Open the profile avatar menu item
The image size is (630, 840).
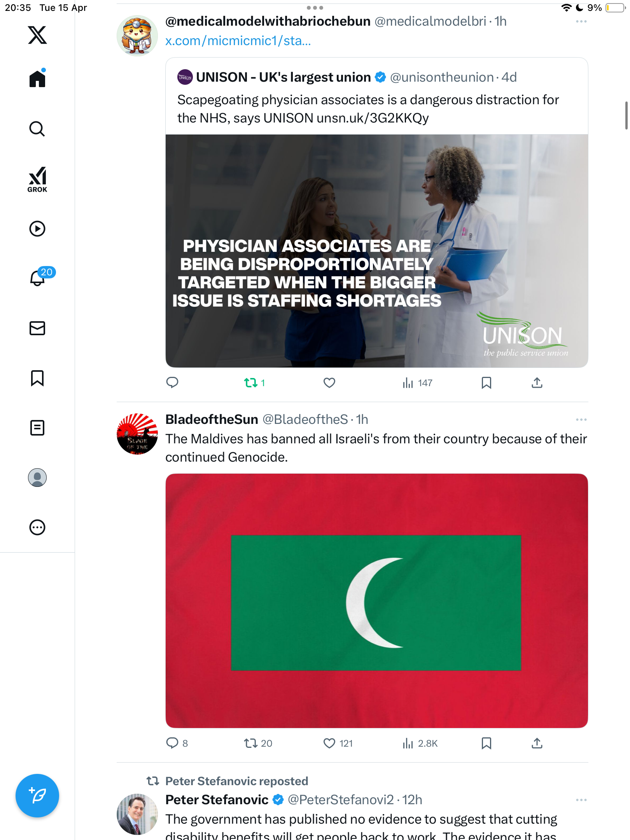click(x=37, y=478)
